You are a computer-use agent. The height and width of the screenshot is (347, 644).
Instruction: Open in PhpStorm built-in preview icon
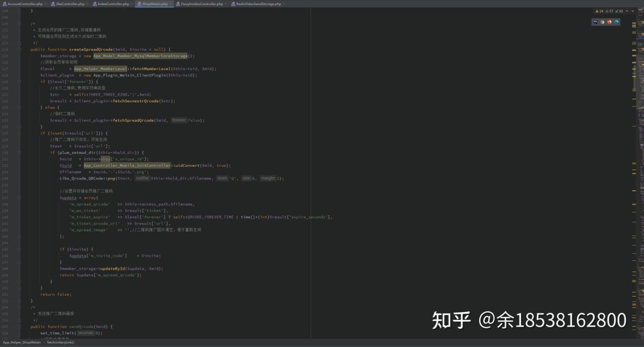pyautogui.click(x=595, y=22)
